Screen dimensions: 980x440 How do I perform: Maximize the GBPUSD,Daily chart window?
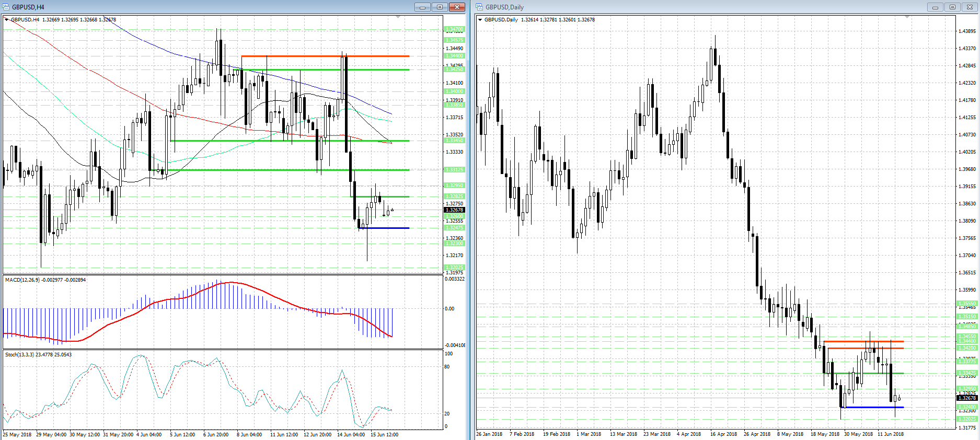pos(952,7)
